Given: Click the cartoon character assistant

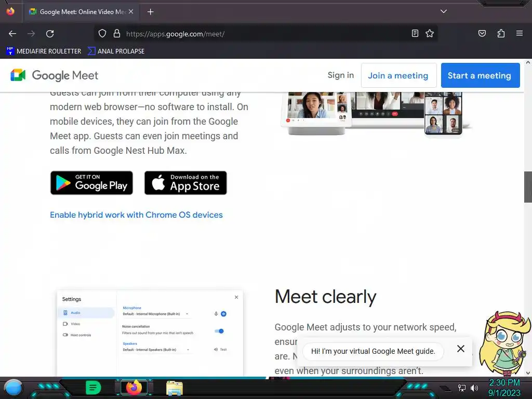Looking at the screenshot, I should coord(505,343).
